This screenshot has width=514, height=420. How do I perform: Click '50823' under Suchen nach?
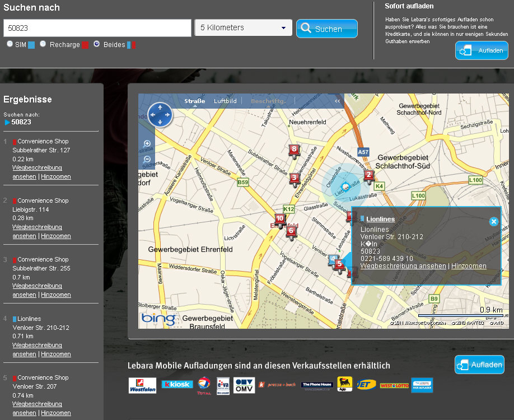click(x=21, y=122)
